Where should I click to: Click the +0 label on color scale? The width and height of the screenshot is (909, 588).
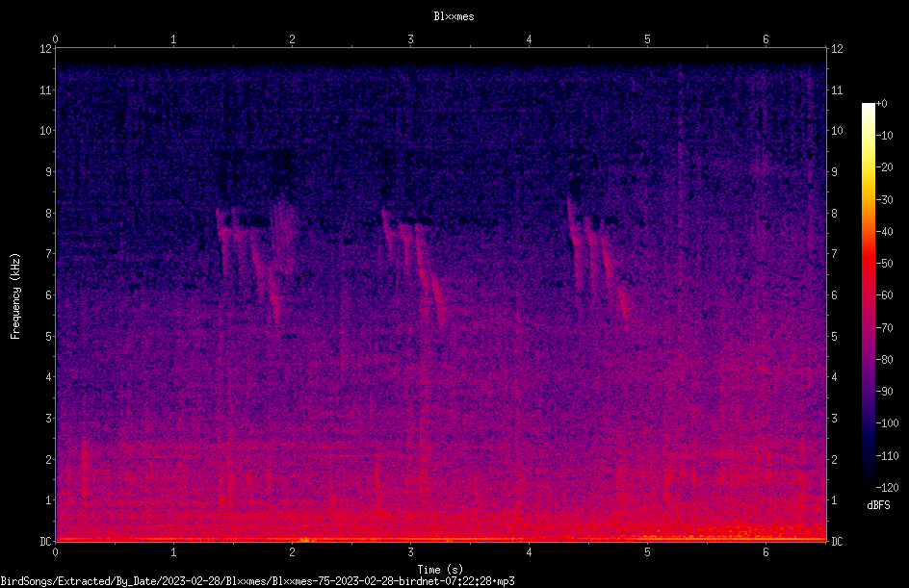click(x=882, y=104)
